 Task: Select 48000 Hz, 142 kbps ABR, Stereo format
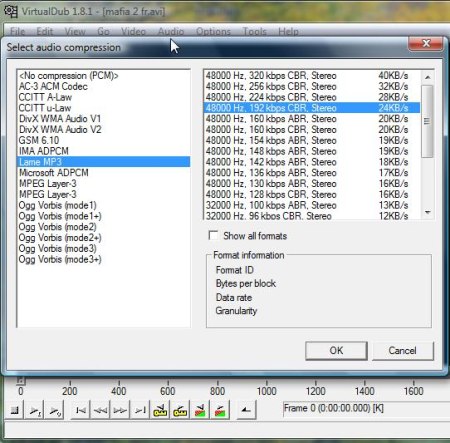[312, 162]
